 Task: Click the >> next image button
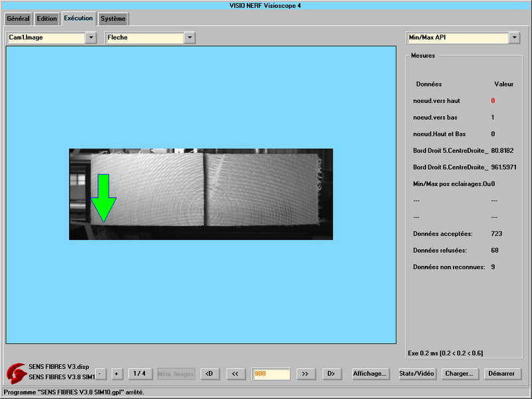tap(305, 374)
